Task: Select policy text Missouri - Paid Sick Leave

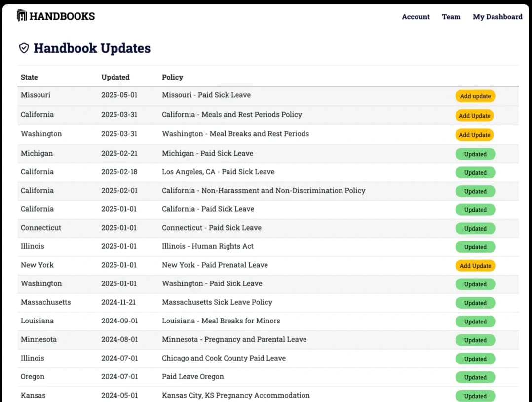Action: tap(206, 95)
